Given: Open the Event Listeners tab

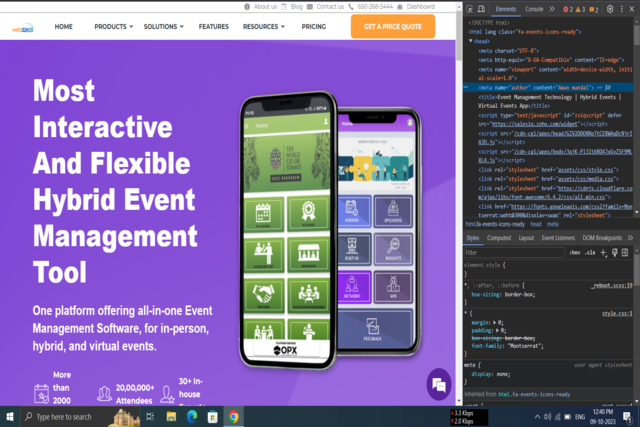Looking at the screenshot, I should coord(558,238).
